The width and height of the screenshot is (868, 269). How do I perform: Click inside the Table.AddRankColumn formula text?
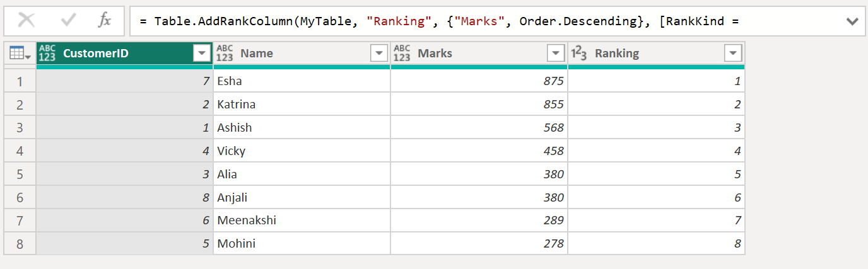[x=442, y=21]
